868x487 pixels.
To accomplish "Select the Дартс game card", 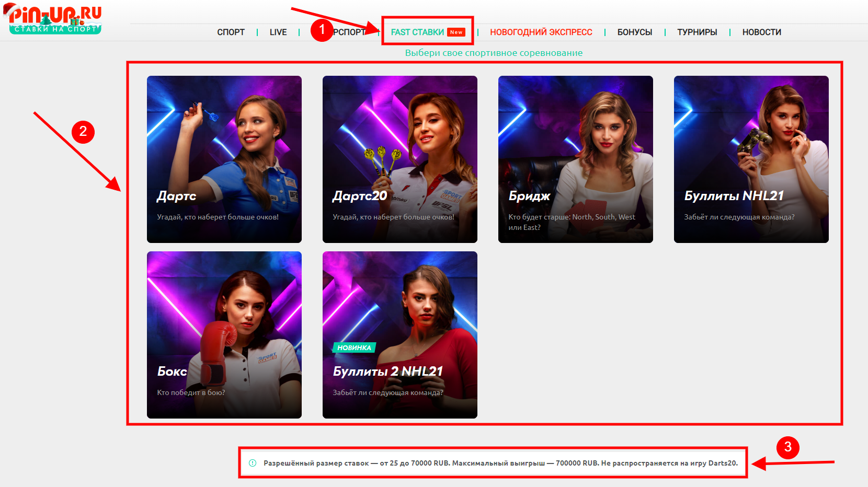I will 224,159.
